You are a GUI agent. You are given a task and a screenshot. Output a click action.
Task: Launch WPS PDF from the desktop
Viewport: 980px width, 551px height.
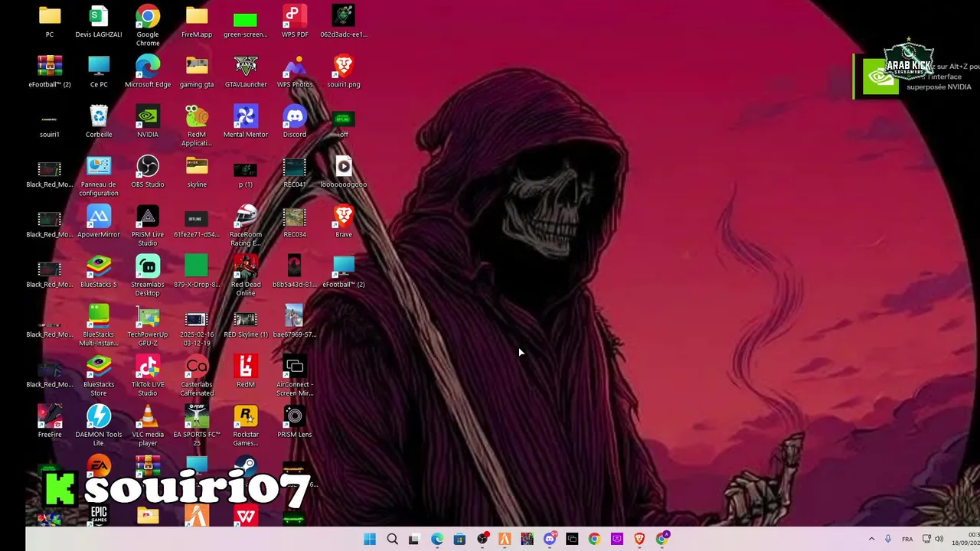pos(295,22)
